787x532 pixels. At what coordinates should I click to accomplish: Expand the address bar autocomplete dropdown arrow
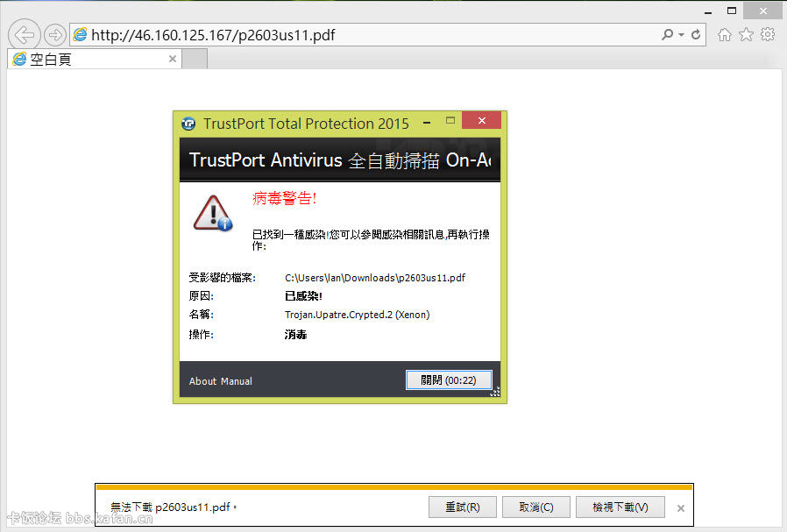[682, 35]
